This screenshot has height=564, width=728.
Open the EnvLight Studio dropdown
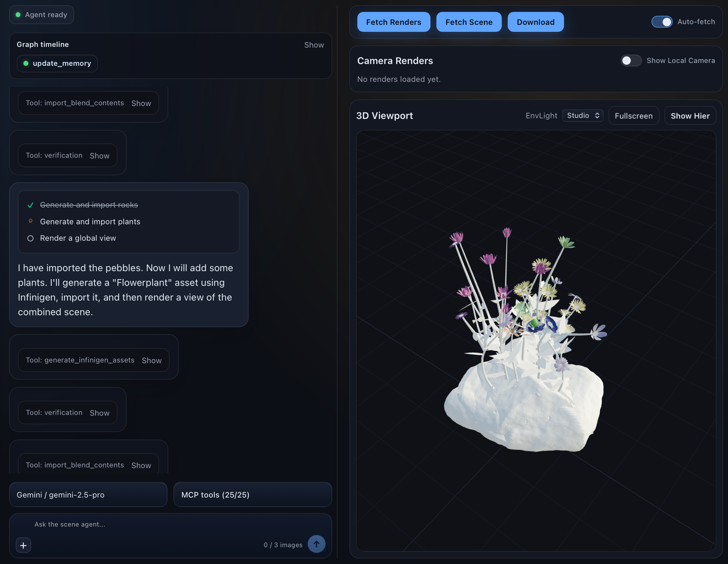coord(583,115)
